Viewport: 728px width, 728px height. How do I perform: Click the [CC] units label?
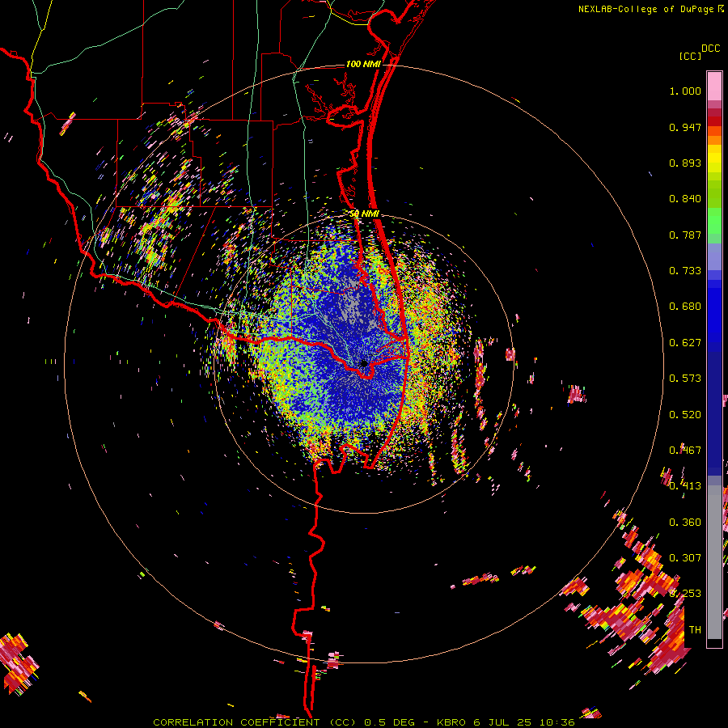pos(690,56)
